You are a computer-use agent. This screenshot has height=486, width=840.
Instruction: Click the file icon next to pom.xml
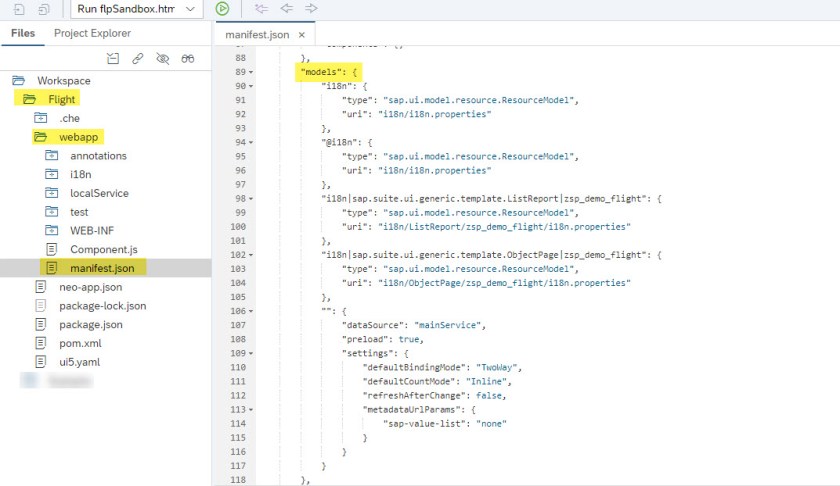(x=40, y=343)
